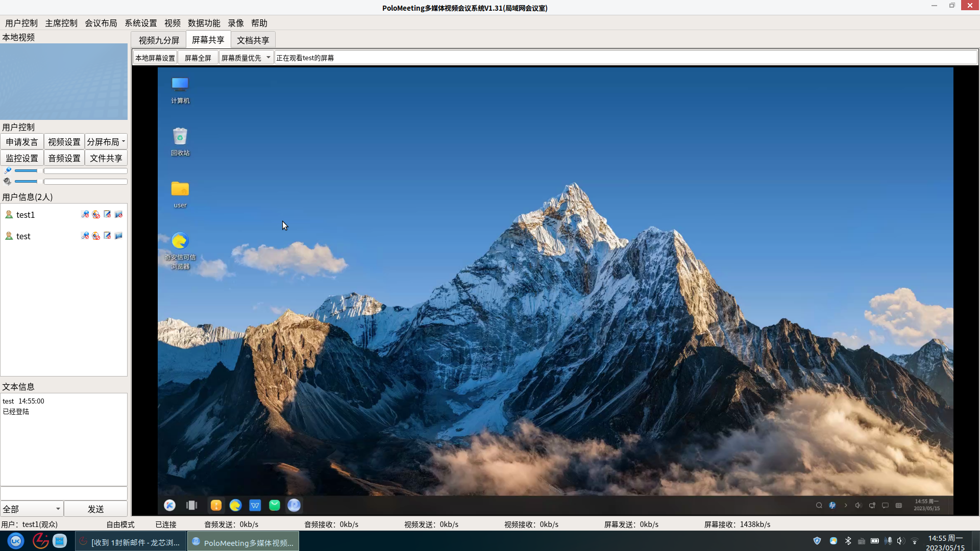Open PoloMeeting in the system taskbar
This screenshot has width=980, height=551.
pyautogui.click(x=243, y=542)
